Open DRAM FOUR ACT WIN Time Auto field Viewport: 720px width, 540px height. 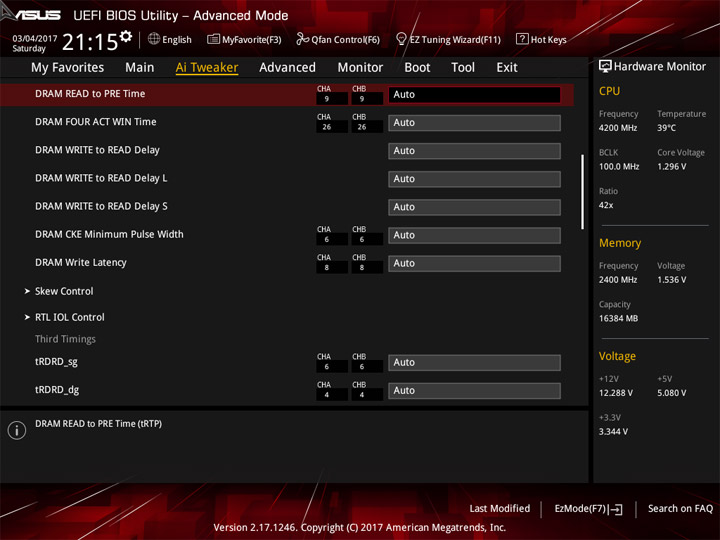[x=474, y=123]
